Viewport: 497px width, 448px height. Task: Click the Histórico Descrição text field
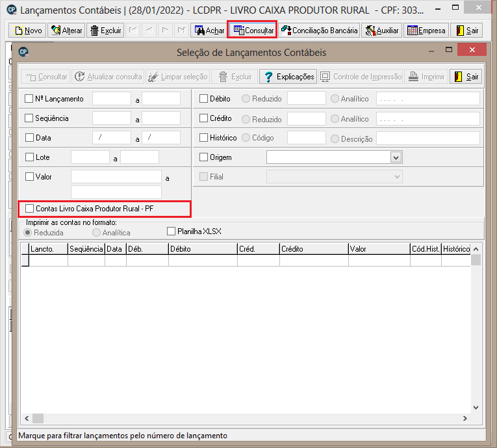[428, 138]
